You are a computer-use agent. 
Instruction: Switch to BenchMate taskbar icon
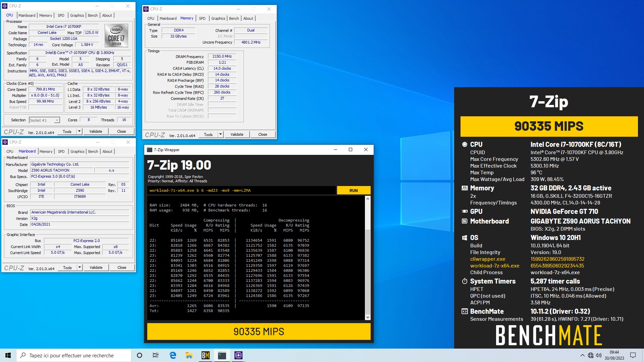coord(205,355)
